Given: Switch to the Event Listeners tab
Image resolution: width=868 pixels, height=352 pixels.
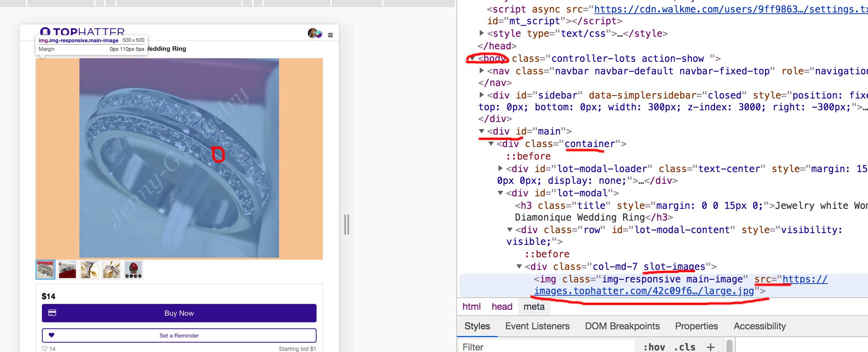Looking at the screenshot, I should [x=537, y=326].
